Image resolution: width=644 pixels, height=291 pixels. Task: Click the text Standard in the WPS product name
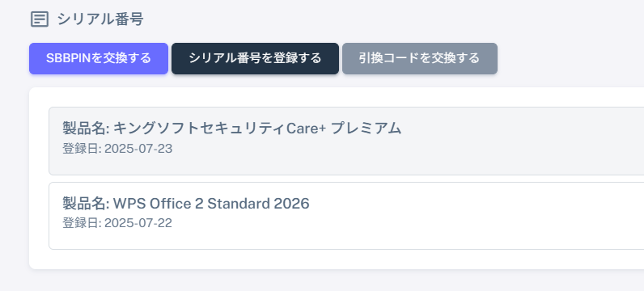pos(238,203)
